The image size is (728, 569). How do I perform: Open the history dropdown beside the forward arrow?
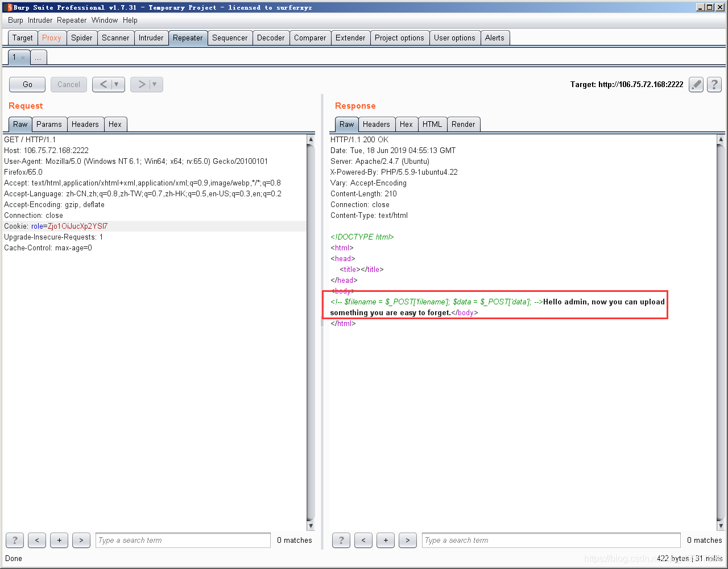click(155, 84)
